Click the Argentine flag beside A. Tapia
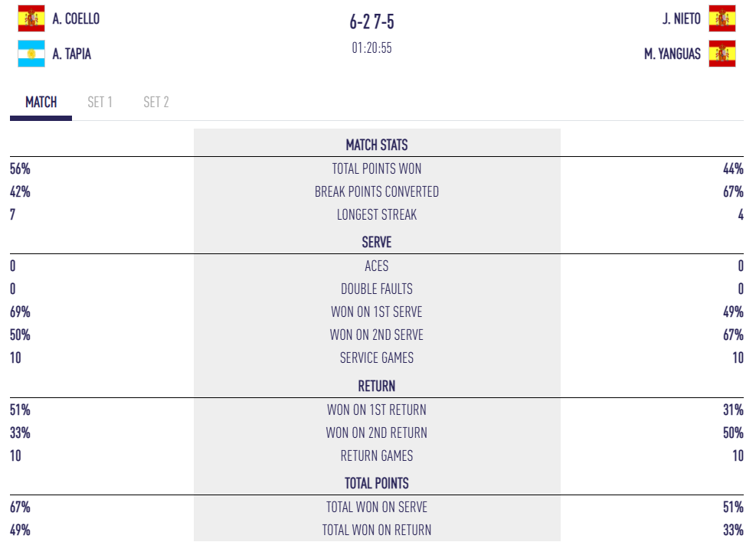Image resolution: width=756 pixels, height=555 pixels. [x=31, y=54]
